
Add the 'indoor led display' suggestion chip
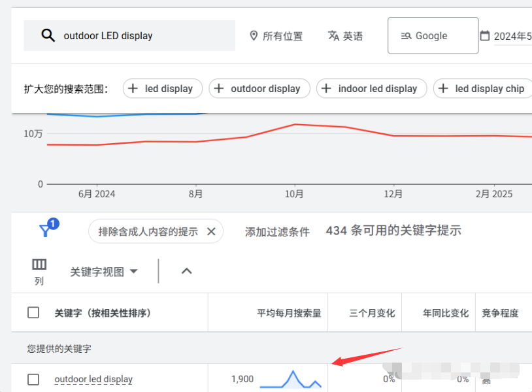click(x=371, y=89)
